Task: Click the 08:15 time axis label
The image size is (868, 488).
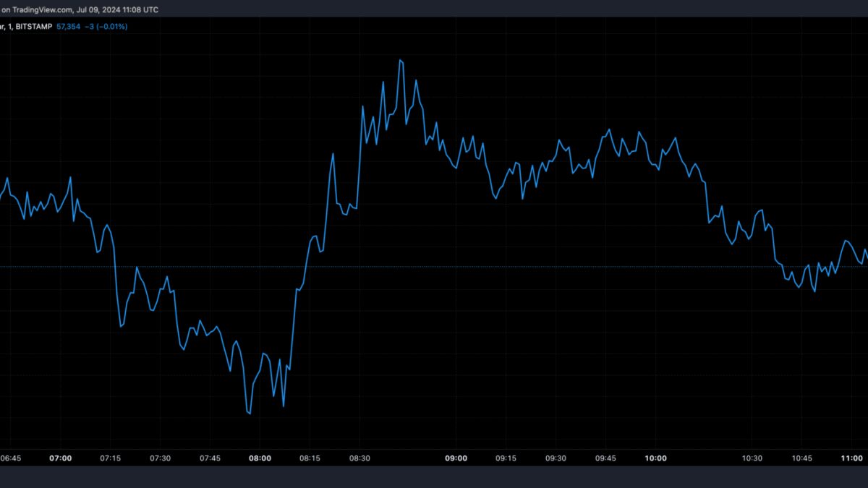Action: point(310,458)
